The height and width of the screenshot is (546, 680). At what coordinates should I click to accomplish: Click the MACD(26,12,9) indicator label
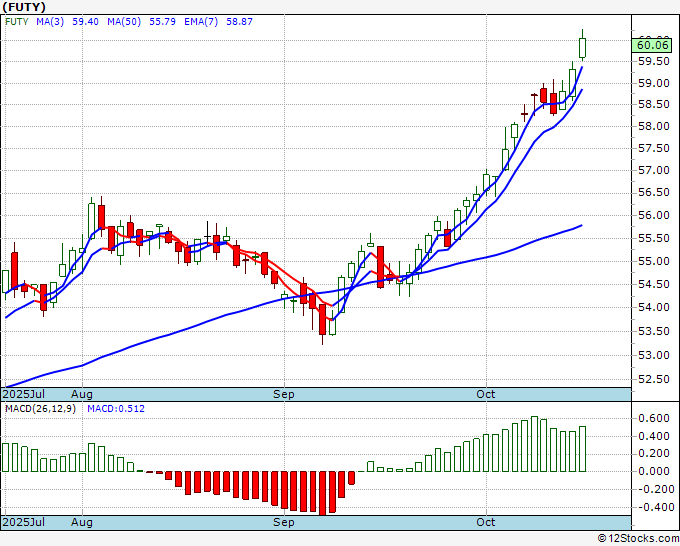point(40,409)
